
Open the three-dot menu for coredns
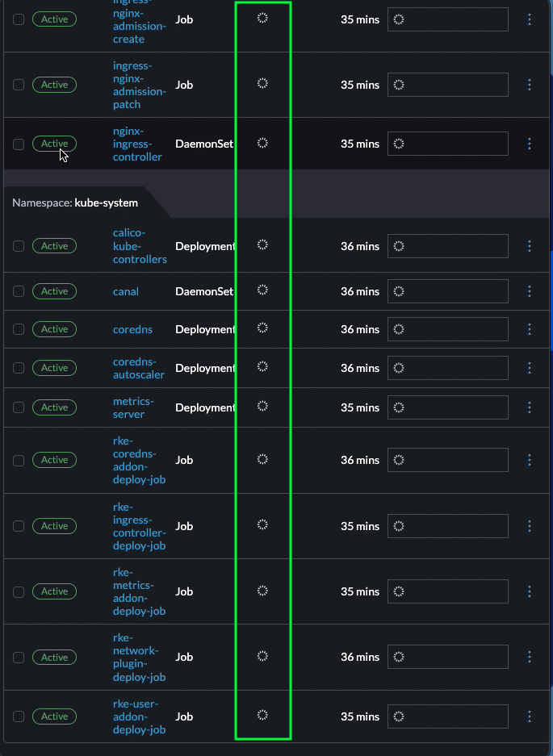click(x=529, y=329)
